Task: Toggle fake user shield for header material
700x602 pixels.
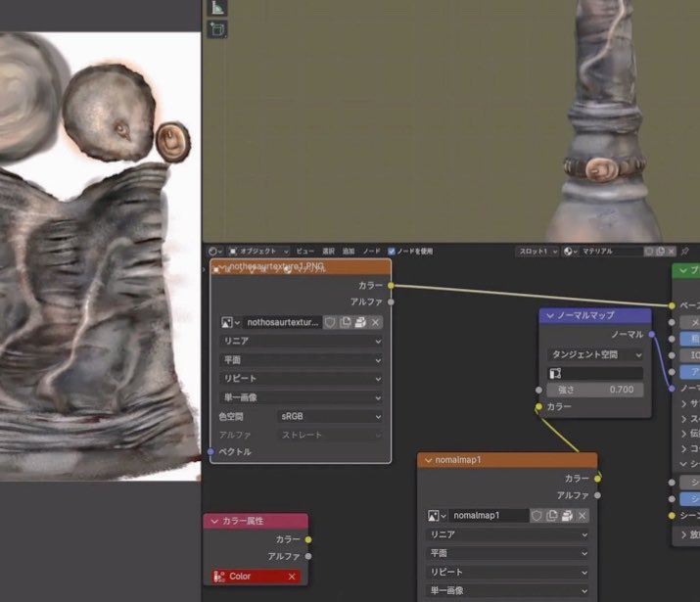Action: point(649,252)
